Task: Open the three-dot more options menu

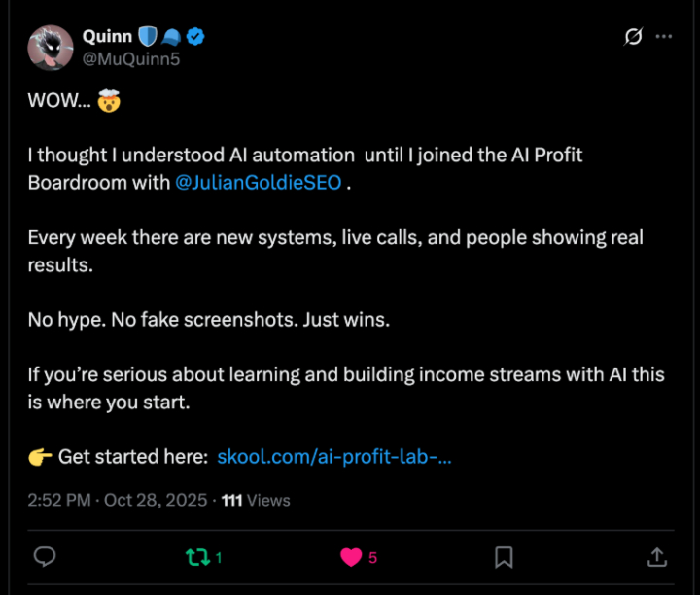Action: [664, 37]
